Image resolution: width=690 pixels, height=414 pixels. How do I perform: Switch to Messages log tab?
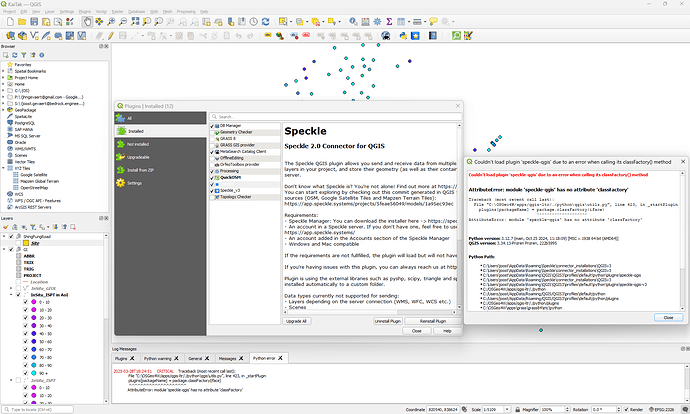227,359
